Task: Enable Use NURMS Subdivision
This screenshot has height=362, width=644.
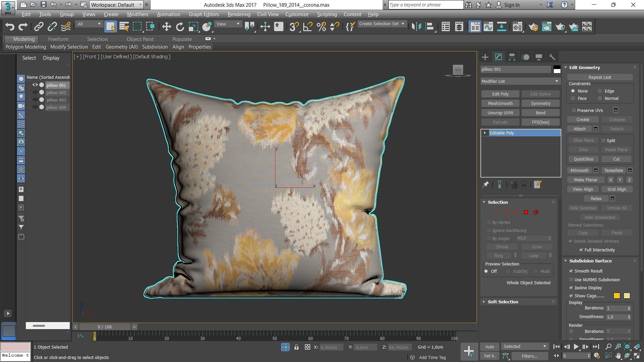Action: 571,280
